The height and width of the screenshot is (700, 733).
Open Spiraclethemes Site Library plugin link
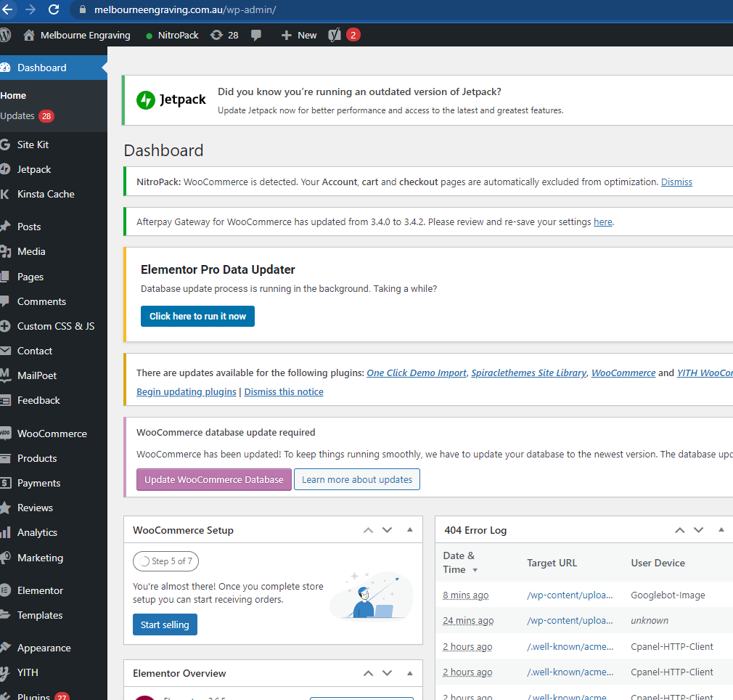[x=529, y=373]
